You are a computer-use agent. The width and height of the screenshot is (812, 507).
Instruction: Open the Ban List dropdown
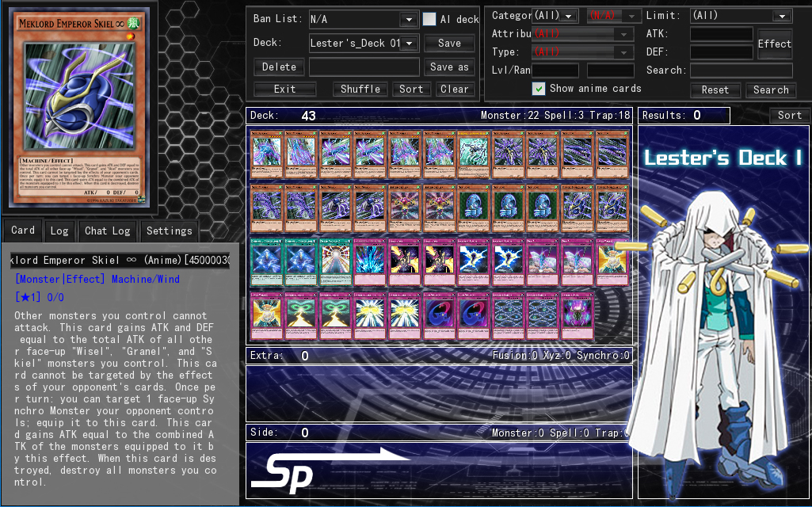[x=363, y=20]
